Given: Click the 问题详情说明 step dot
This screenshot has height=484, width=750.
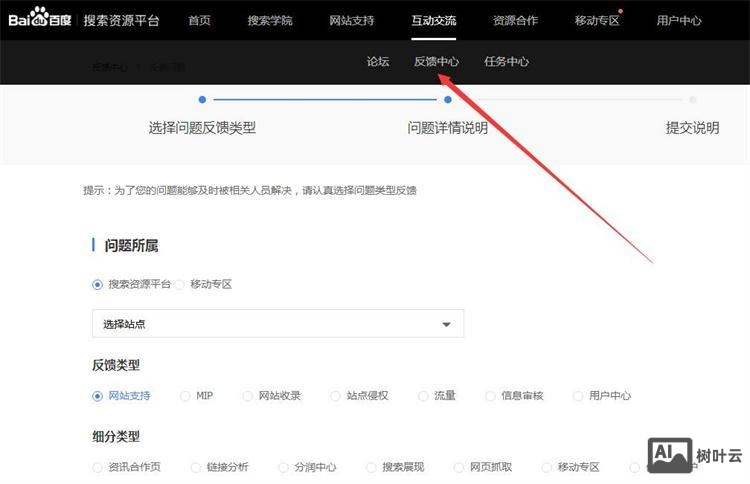Looking at the screenshot, I should point(448,99).
